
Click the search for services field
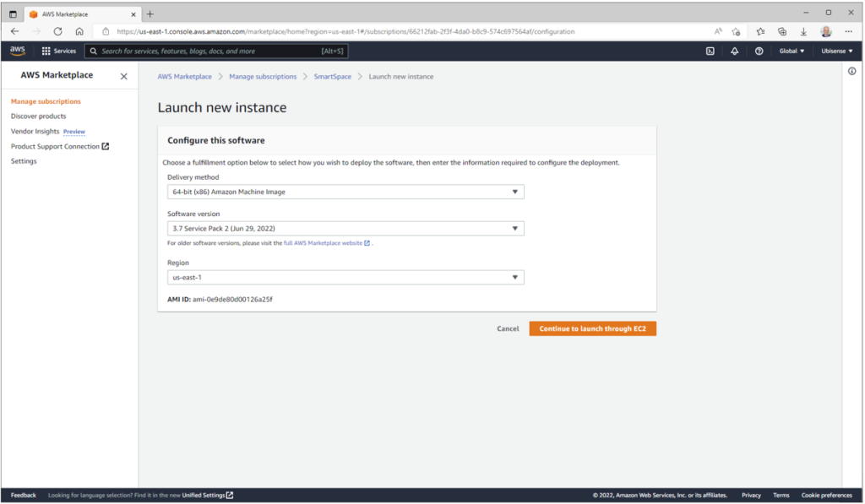(216, 51)
